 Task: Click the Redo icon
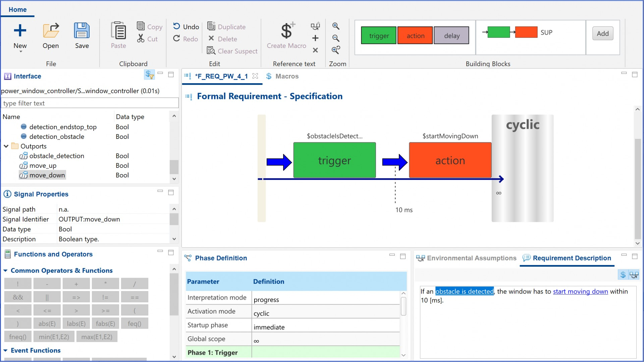coord(177,39)
